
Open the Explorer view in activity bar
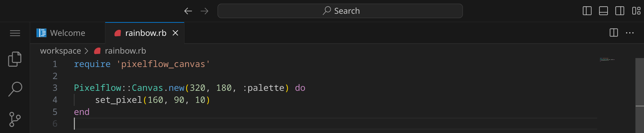15,59
